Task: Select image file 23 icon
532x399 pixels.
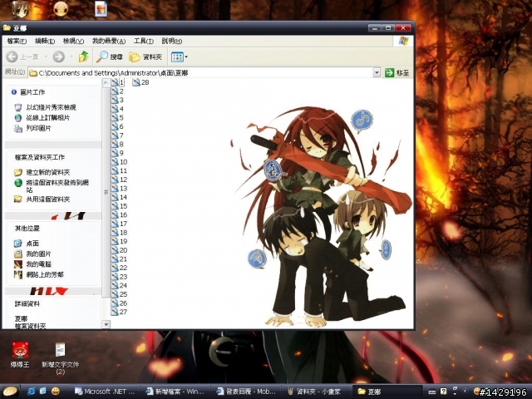Action: coord(115,277)
